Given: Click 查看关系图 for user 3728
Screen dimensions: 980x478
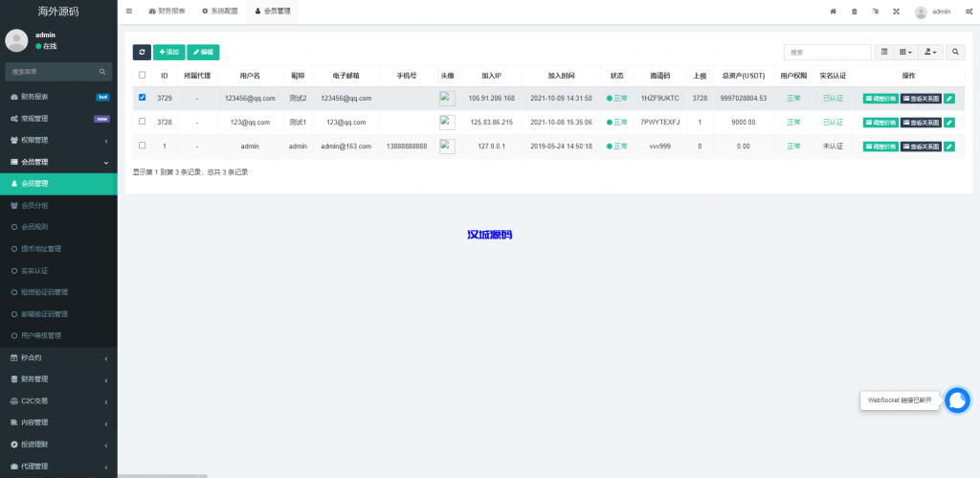Looking at the screenshot, I should click(x=921, y=122).
